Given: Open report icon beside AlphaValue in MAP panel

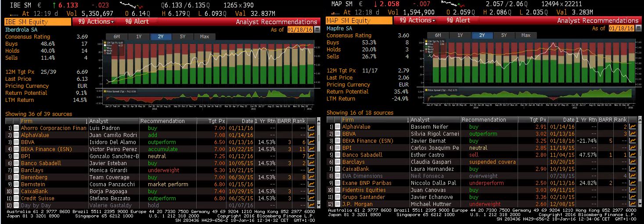Looking at the screenshot, I should (x=338, y=127).
